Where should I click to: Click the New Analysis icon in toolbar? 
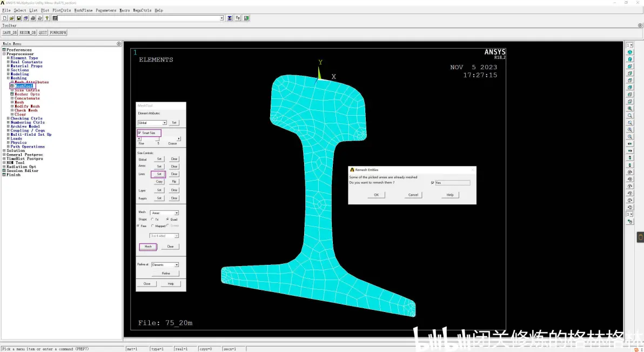[x=4, y=18]
